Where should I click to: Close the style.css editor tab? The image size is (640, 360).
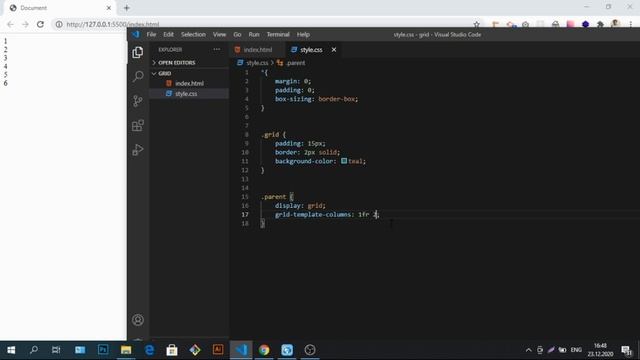click(x=334, y=50)
